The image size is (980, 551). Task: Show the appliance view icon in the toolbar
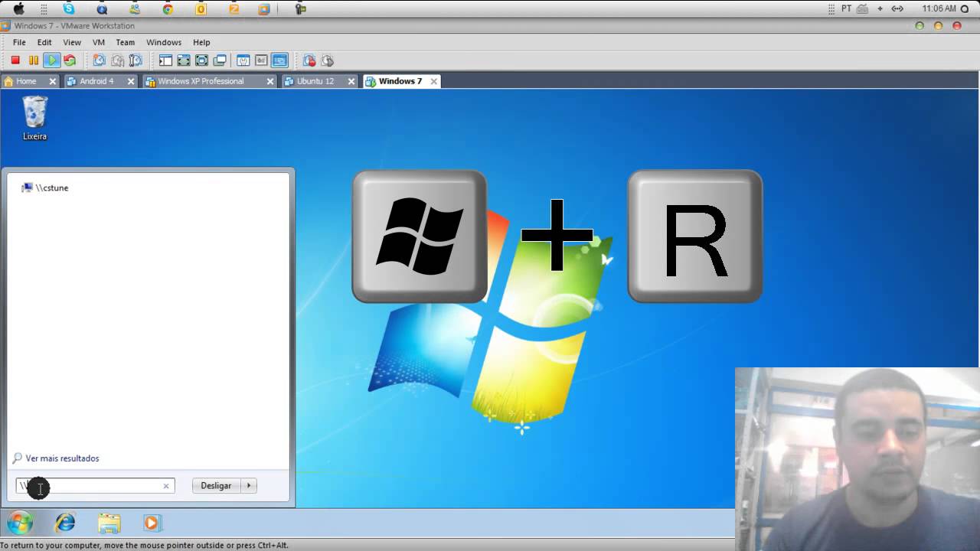point(261,60)
